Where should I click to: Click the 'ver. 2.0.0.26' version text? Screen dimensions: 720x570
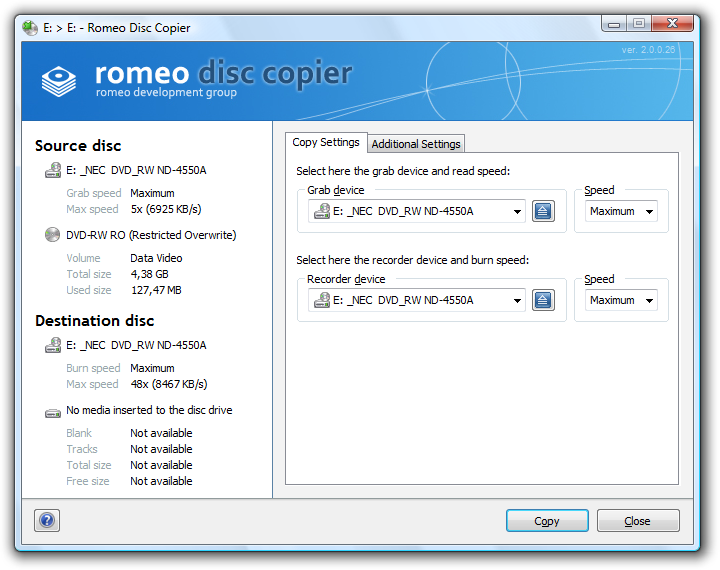coord(648,50)
